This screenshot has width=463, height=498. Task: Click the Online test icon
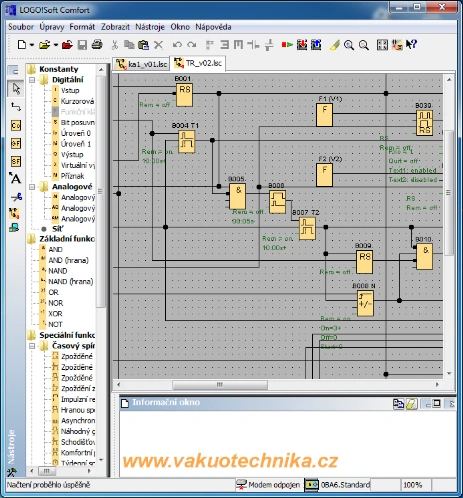(x=14, y=228)
